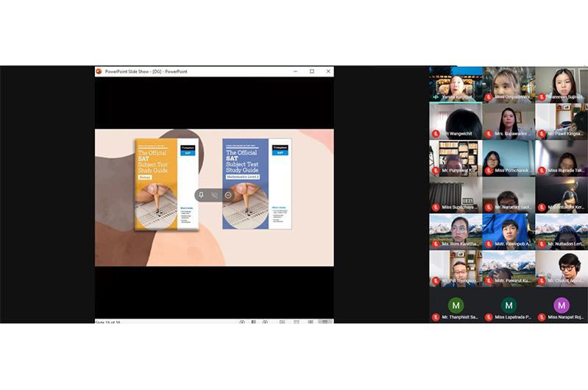Click name label 'Mstr. Pawarut Ku...'
Viewport: 588px width, 390px height.
pos(513,280)
